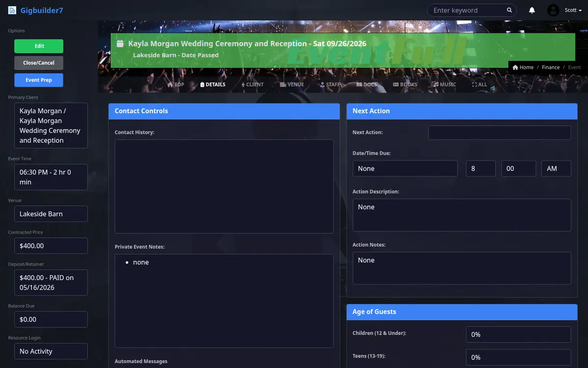
Task: Click the Gigbuilder7 logo icon
Action: (x=12, y=10)
